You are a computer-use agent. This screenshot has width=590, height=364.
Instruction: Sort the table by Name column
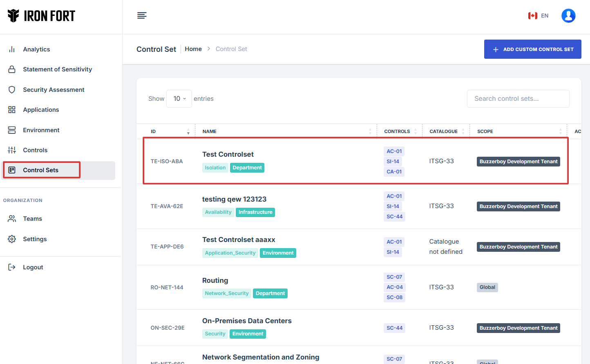click(370, 131)
